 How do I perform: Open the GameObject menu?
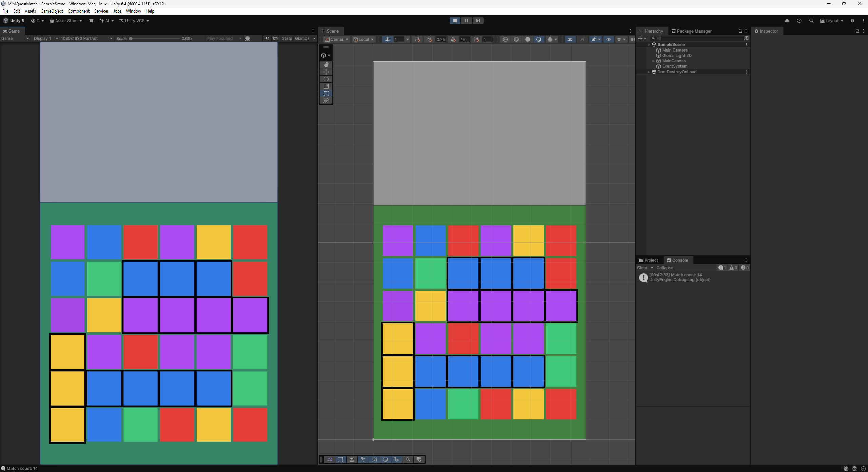coord(52,11)
